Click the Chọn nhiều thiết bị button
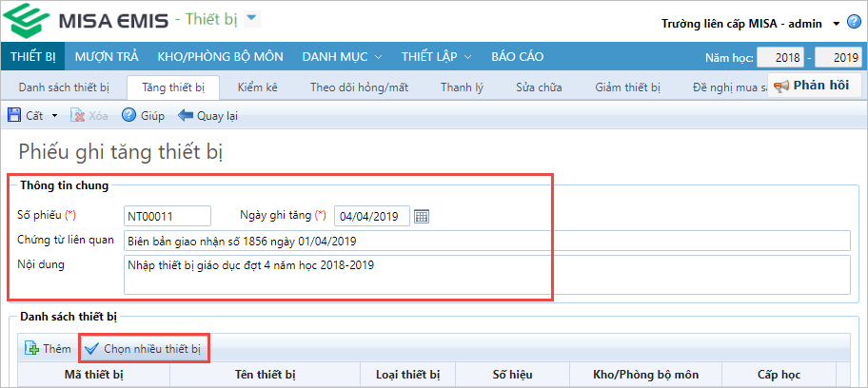 pyautogui.click(x=144, y=349)
